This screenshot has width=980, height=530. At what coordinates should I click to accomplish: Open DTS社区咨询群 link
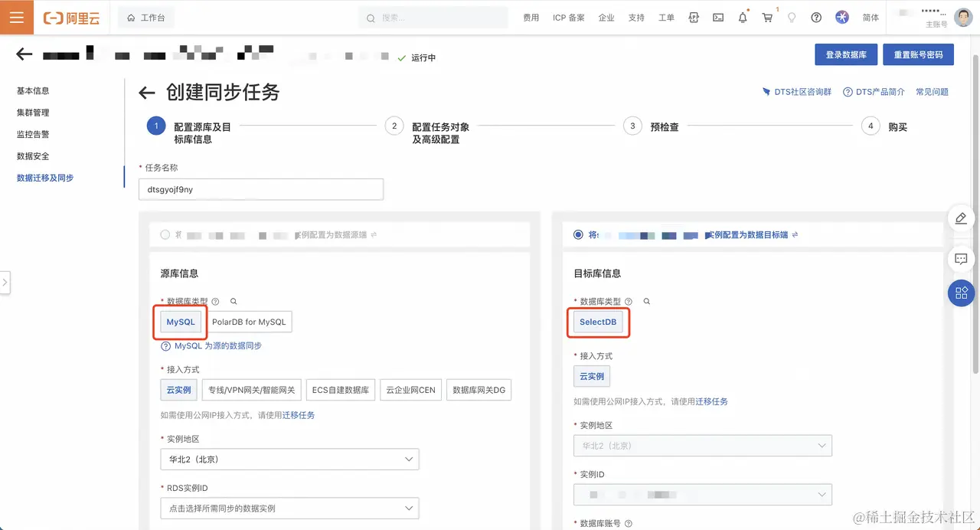796,92
